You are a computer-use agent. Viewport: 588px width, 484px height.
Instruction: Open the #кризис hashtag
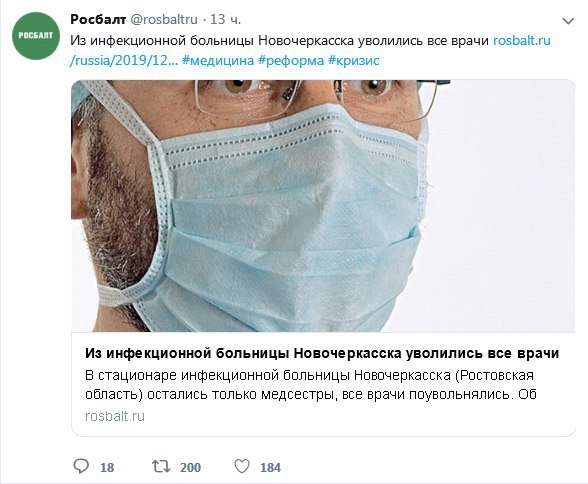click(x=354, y=60)
